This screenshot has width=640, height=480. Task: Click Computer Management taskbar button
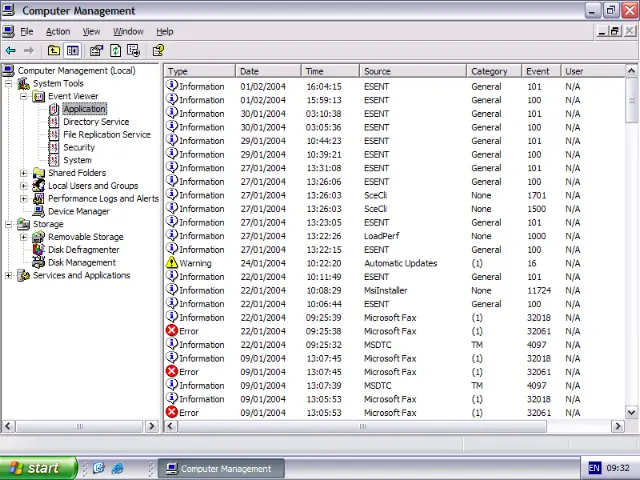(221, 469)
